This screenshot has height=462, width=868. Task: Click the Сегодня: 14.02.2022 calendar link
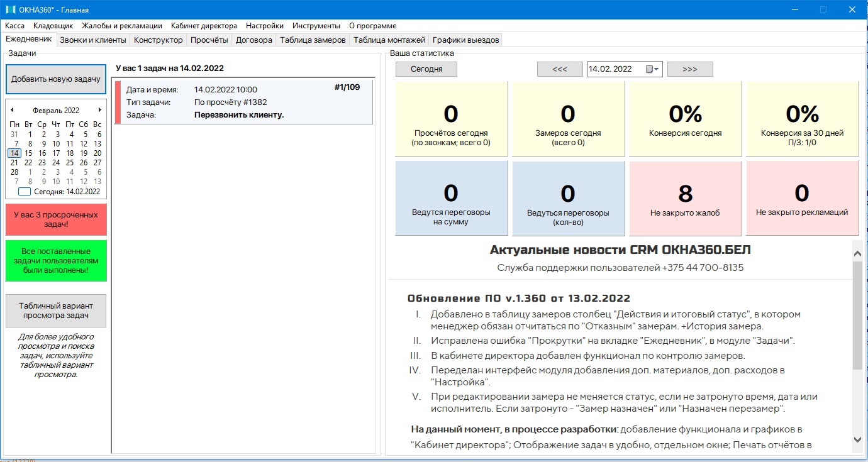[x=59, y=192]
